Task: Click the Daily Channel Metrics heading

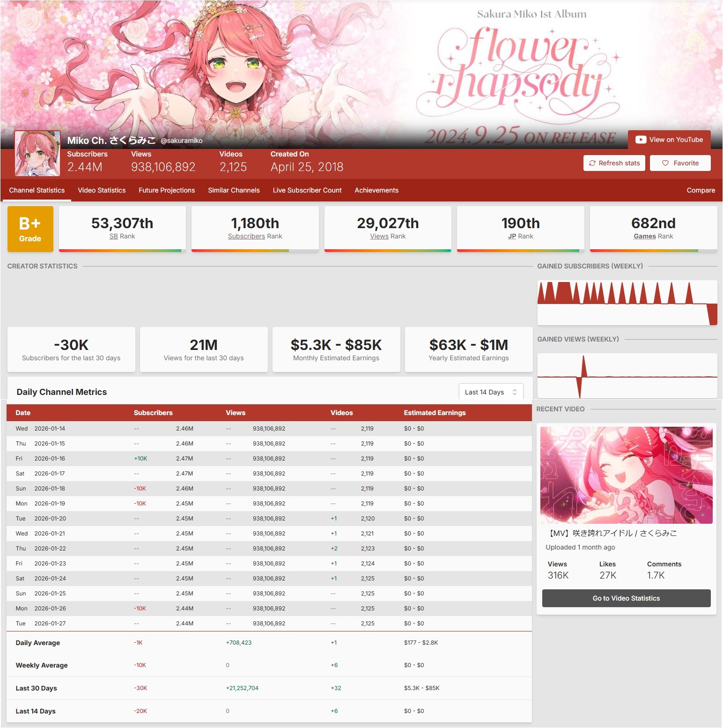Action: [62, 392]
